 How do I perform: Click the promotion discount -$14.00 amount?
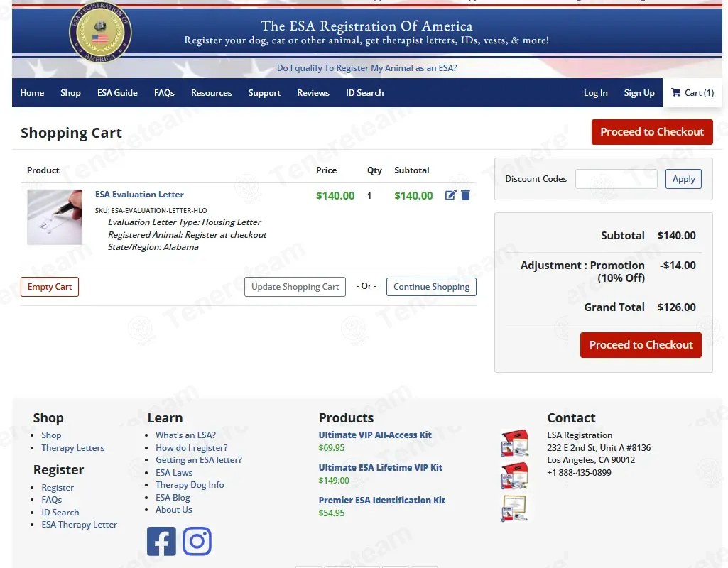pos(678,266)
